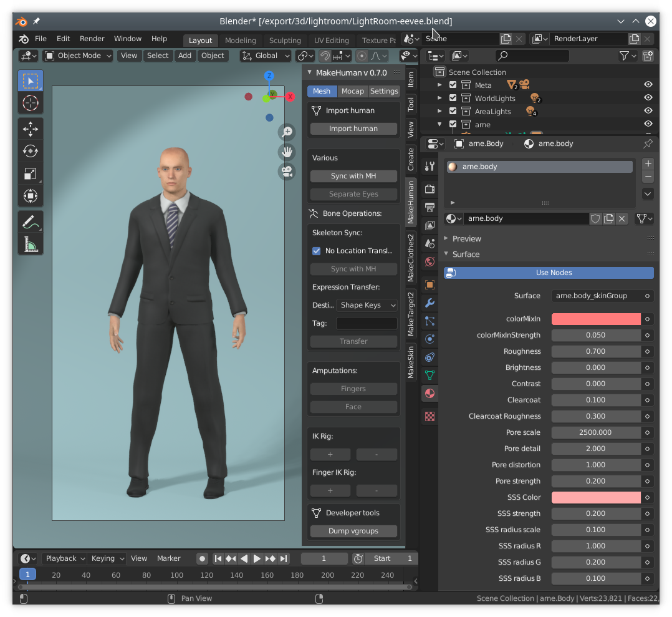Screen dimensions: 672x617
Task: Open Modifier wrench properties tab
Action: (x=430, y=303)
